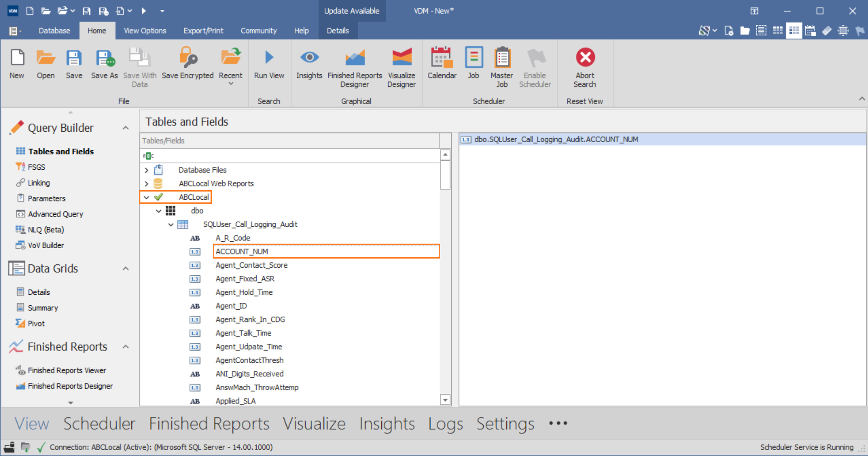The image size is (868, 456).
Task: Select the selected dbo.SQLUser_Call_Logging_Audit.ACCOUNT_NUM entry
Action: click(662, 139)
